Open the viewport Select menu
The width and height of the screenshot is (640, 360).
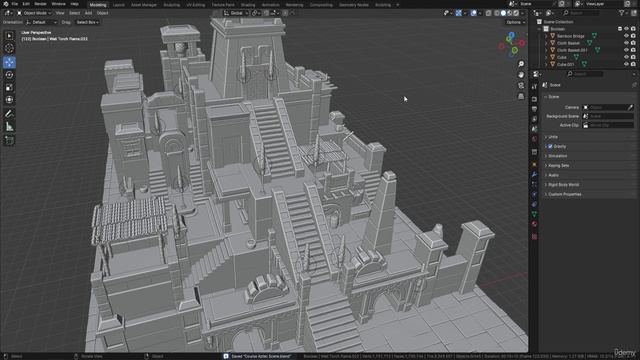point(74,13)
